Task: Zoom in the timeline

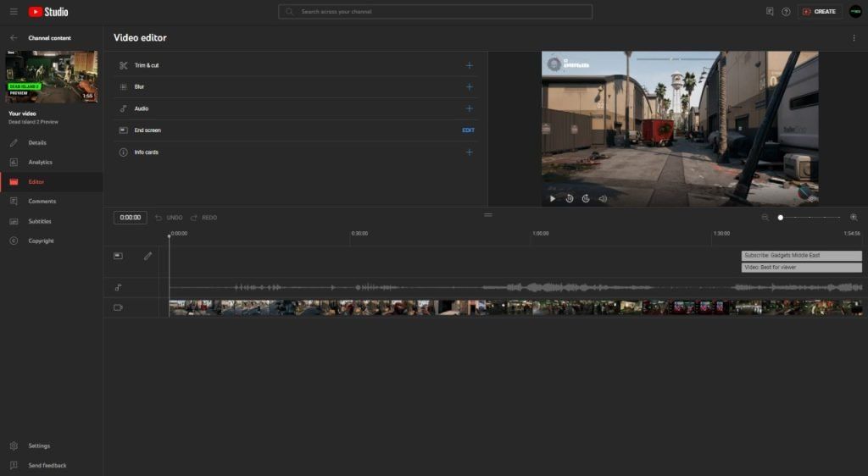Action: (854, 218)
